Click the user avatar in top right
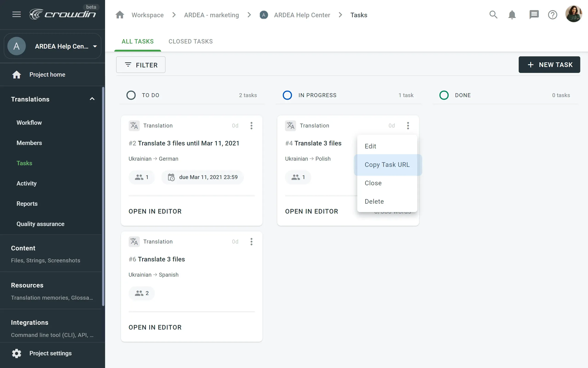 [574, 14]
